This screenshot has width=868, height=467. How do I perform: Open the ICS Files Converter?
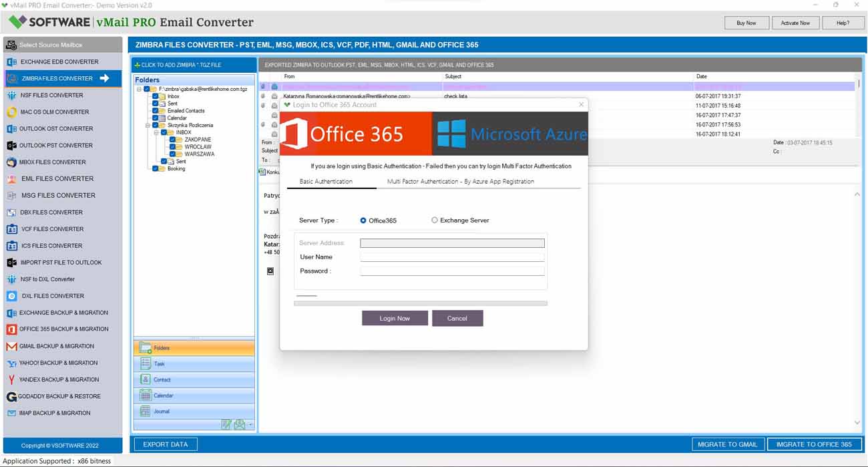(62, 245)
